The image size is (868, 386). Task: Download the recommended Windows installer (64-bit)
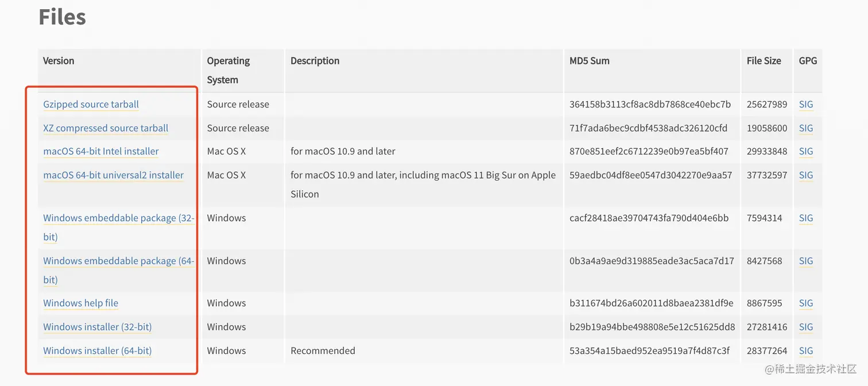click(x=97, y=351)
